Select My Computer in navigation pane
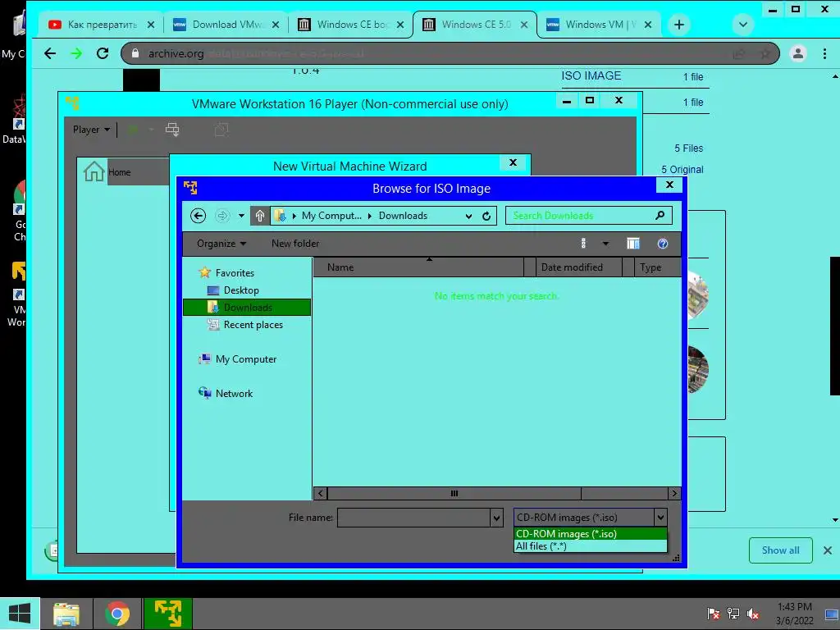 coord(246,359)
